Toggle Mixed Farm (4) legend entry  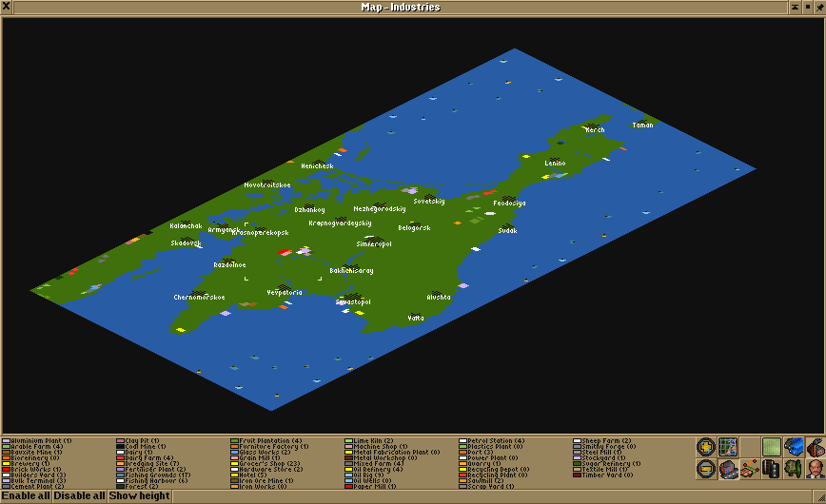point(375,463)
